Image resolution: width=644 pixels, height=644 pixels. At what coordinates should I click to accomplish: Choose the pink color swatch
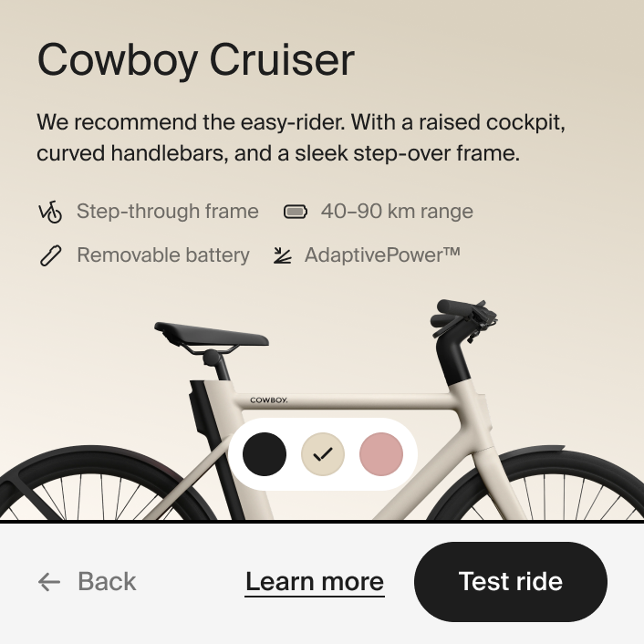[x=380, y=453]
